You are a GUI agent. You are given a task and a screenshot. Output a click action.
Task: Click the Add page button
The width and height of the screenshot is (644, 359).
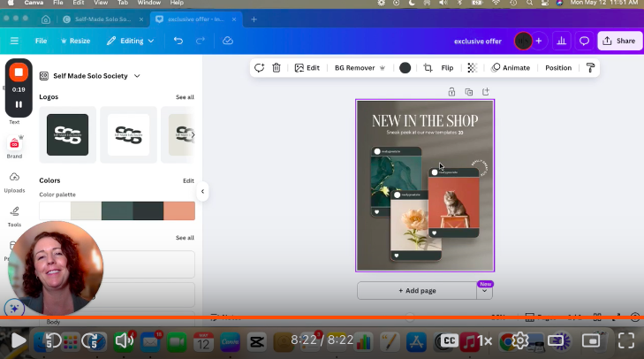pyautogui.click(x=417, y=291)
